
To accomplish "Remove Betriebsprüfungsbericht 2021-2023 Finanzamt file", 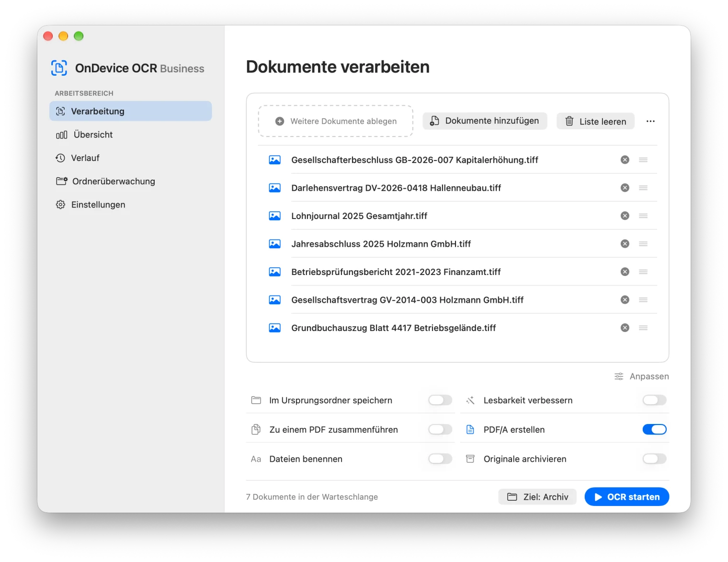I will click(625, 272).
